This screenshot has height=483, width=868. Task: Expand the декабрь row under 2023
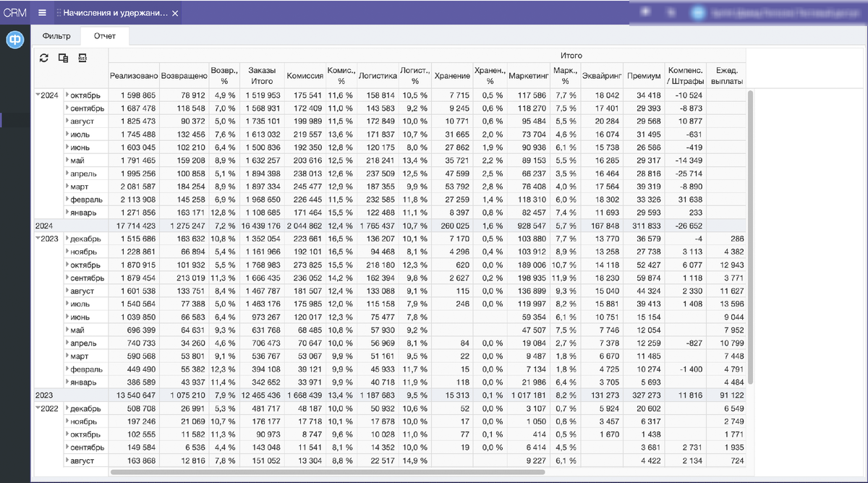(67, 239)
